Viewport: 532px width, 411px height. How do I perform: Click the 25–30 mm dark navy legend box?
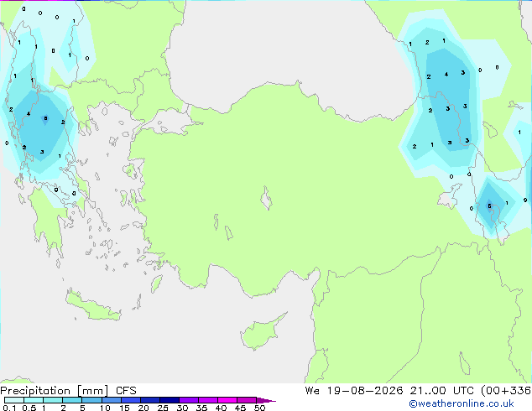[170, 400]
